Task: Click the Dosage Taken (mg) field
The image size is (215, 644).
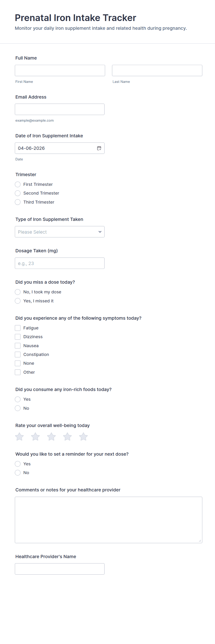Action: (x=60, y=263)
